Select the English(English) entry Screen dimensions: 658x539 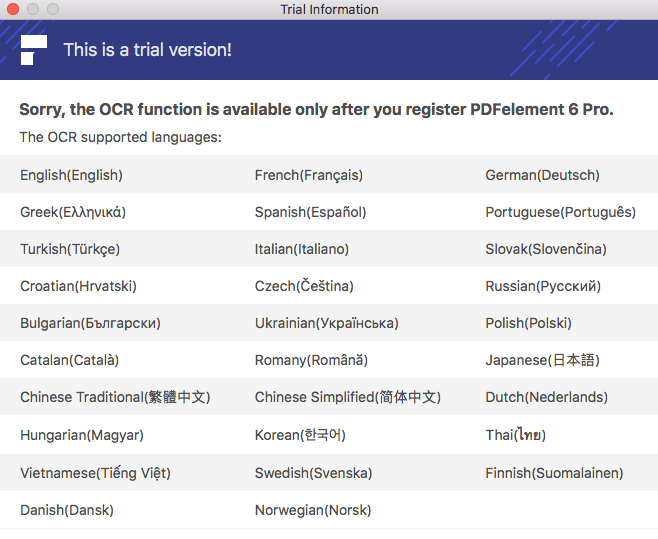point(71,175)
